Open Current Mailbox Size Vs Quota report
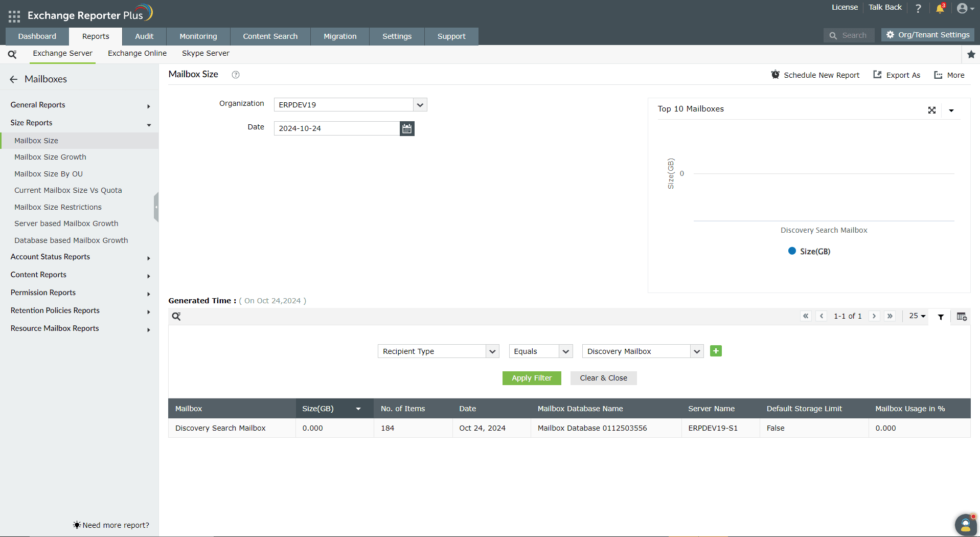 click(68, 190)
